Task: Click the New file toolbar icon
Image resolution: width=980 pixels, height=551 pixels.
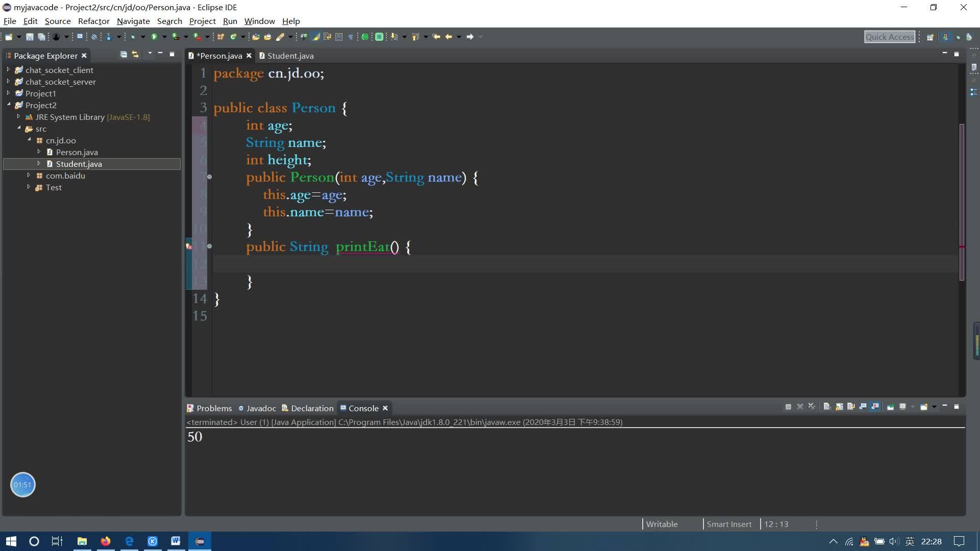Action: click(x=9, y=37)
